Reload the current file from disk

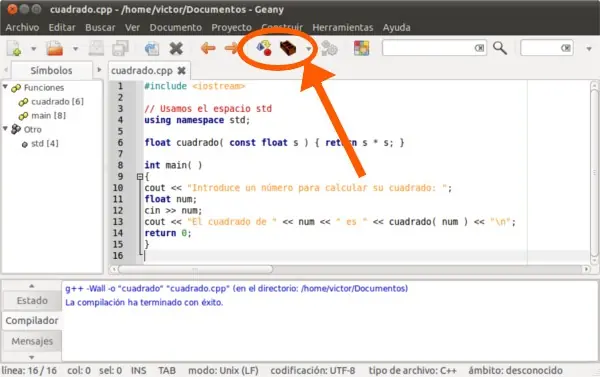[x=152, y=49]
